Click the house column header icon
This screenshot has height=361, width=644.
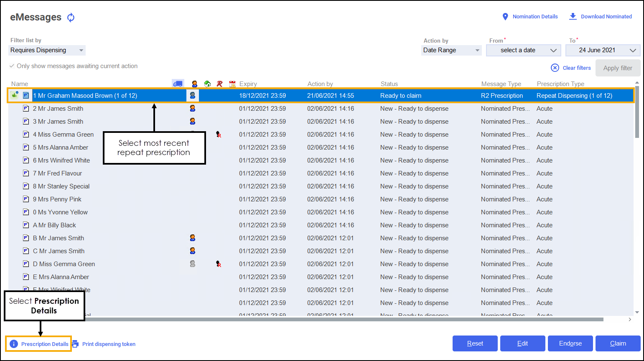pos(207,84)
